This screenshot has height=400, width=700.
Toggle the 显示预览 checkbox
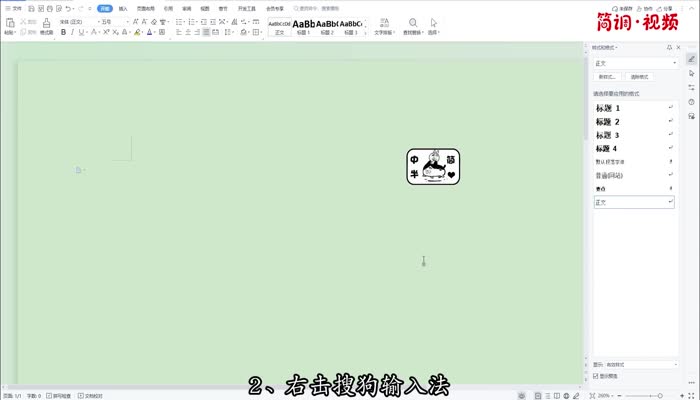597,376
